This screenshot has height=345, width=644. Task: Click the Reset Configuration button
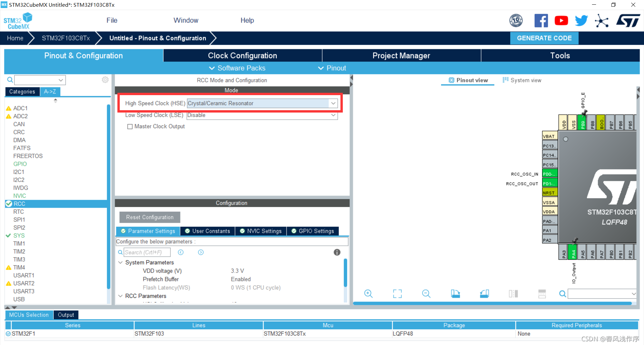(x=150, y=217)
